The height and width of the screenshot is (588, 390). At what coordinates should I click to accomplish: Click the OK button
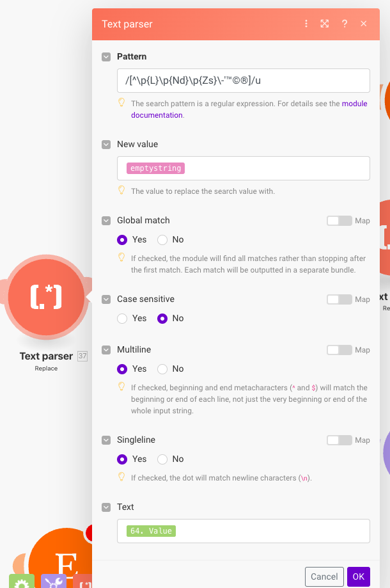(359, 576)
